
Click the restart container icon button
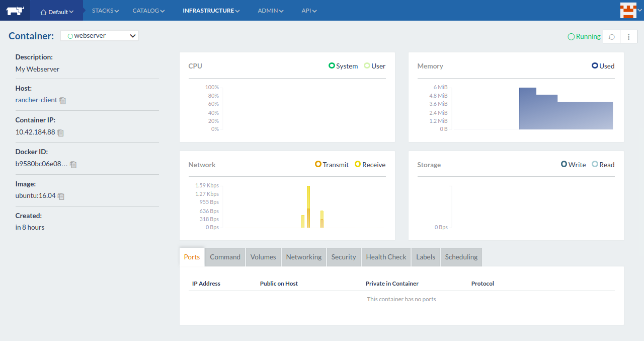pos(612,37)
